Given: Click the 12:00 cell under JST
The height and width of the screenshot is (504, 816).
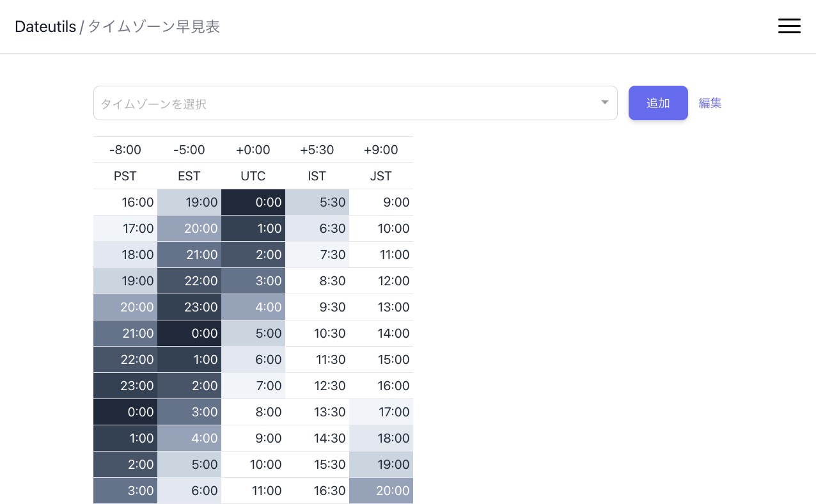Looking at the screenshot, I should 381,281.
